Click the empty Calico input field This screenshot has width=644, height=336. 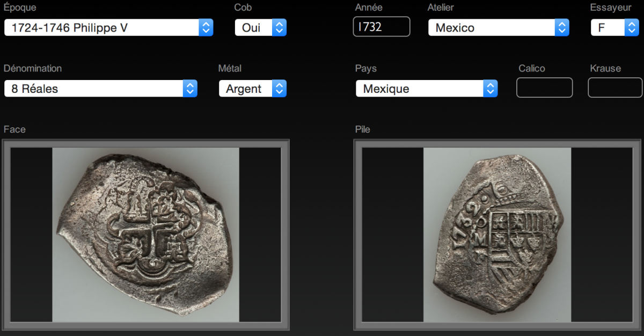(545, 87)
